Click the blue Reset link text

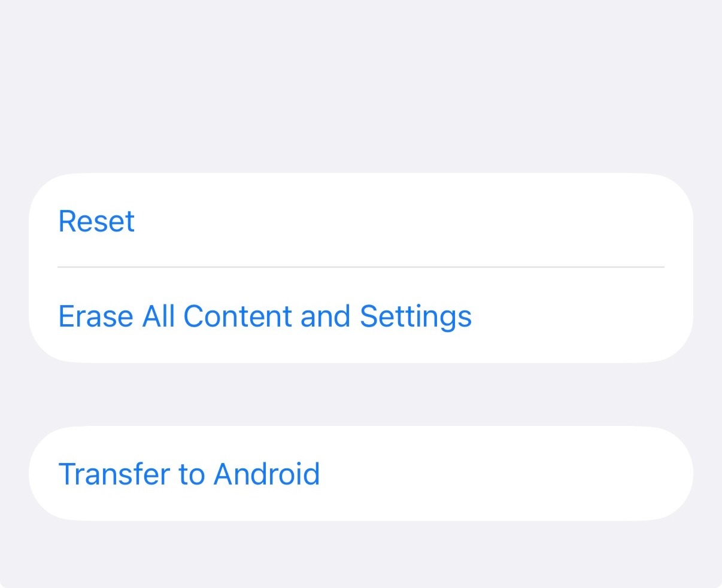(x=96, y=221)
